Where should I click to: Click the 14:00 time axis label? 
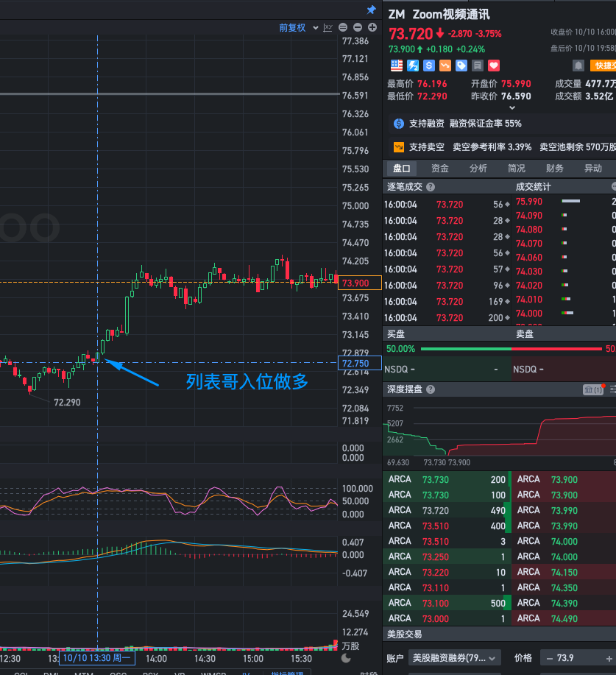(156, 659)
